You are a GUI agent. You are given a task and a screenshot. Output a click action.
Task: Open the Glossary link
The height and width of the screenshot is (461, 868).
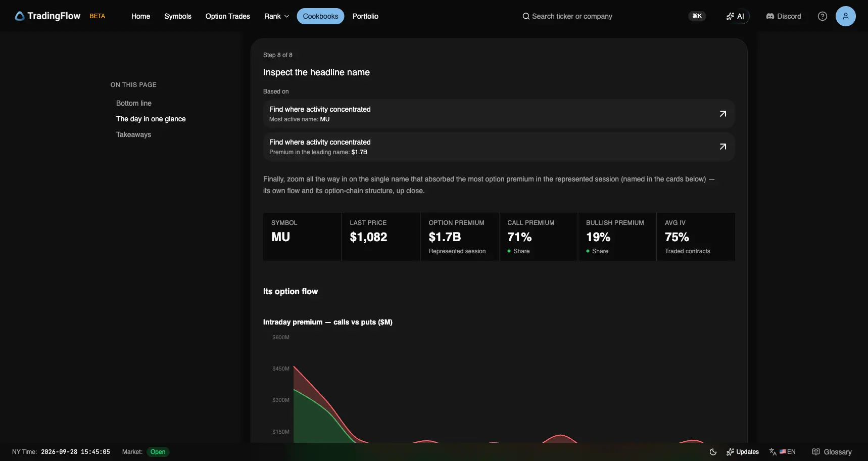[832, 452]
